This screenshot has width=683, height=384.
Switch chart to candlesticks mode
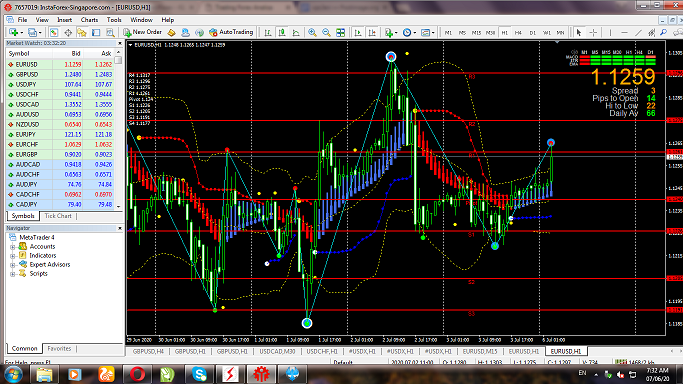tap(282, 33)
